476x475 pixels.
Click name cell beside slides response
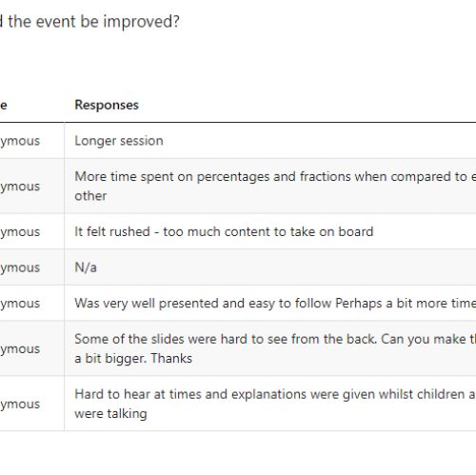pyautogui.click(x=20, y=348)
